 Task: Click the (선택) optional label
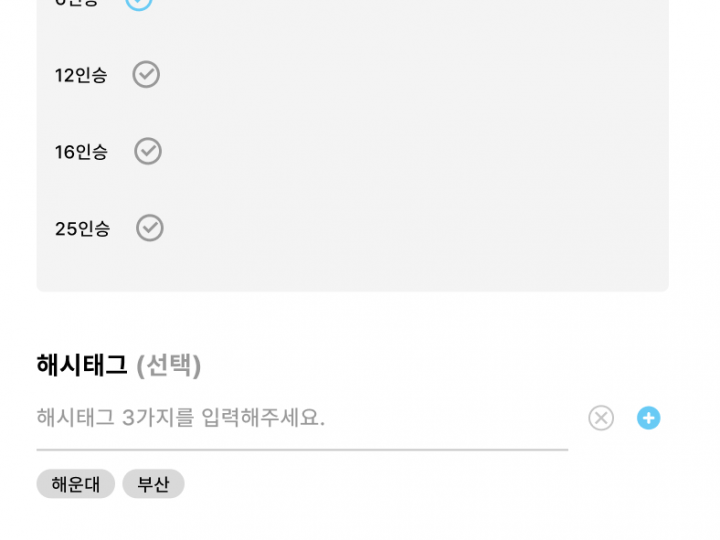tap(169, 365)
